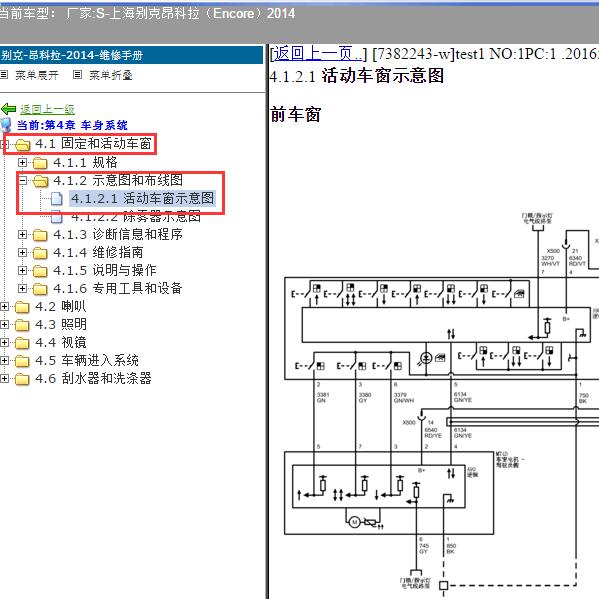The image size is (599, 599).
Task: Open the 返回上一级 link
Action: [47, 110]
